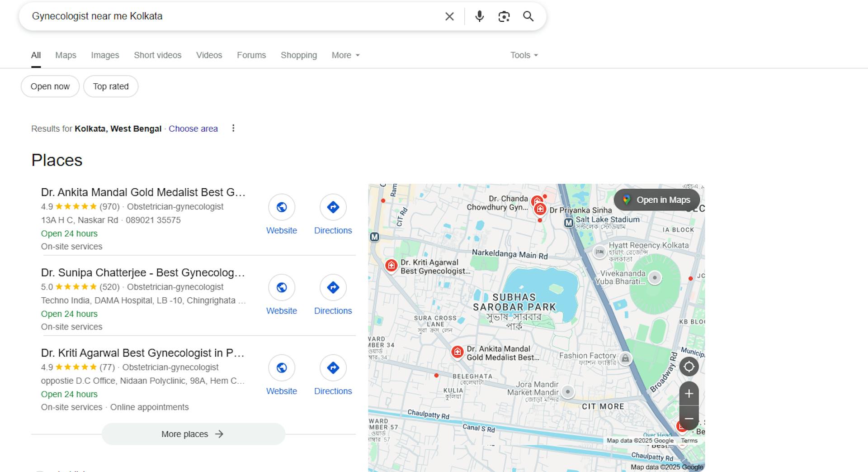
Task: Expand the Tools dropdown
Action: pos(524,55)
